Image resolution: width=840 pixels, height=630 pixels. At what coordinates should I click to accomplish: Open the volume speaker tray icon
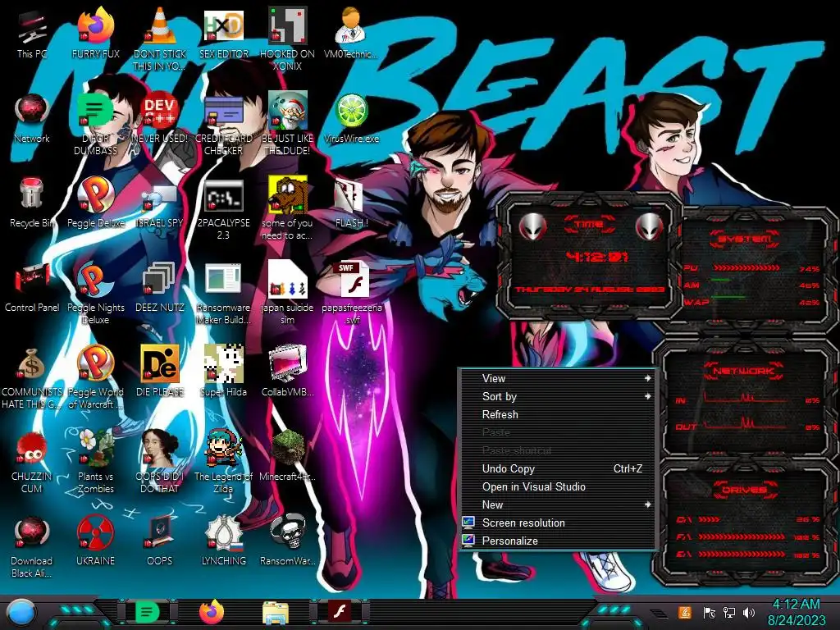pos(749,612)
